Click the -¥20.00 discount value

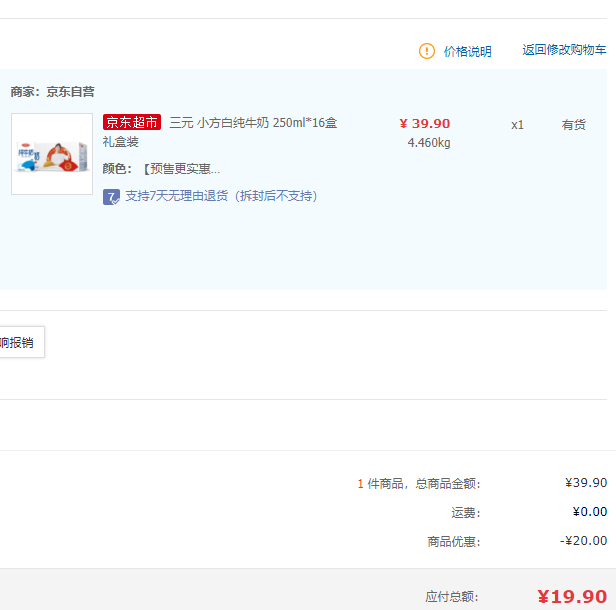tap(583, 541)
